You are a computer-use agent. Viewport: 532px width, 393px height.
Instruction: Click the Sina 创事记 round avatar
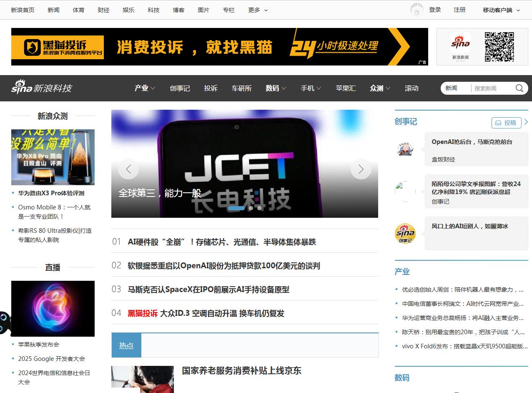click(405, 234)
